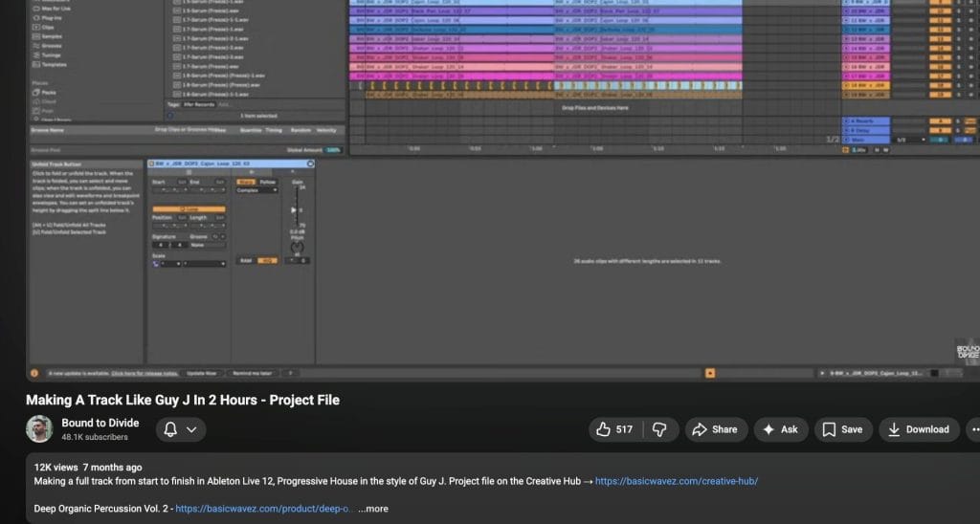Screen dimensions: 980x524
Task: Select Samples in the browser sidebar
Action: click(x=53, y=35)
